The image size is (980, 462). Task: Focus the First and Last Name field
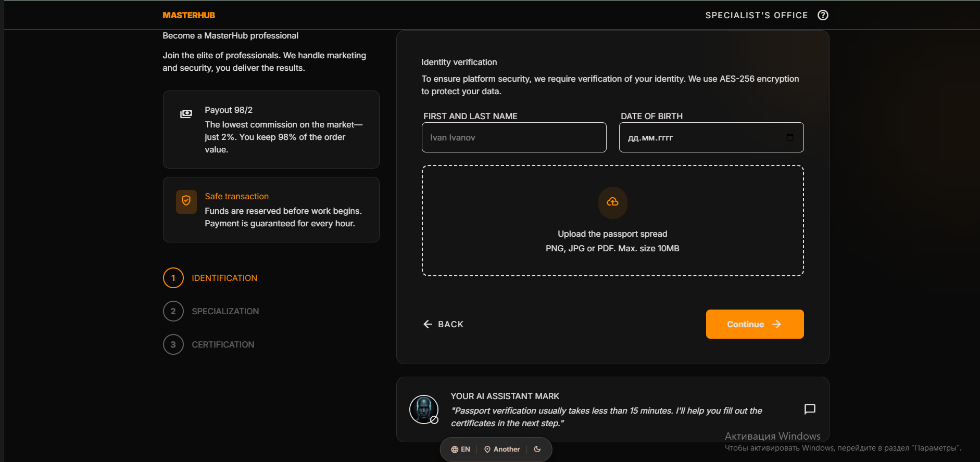coord(514,137)
